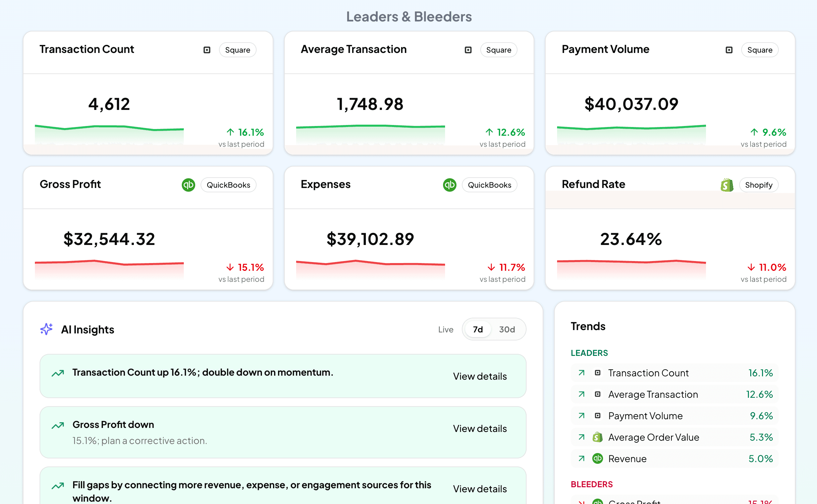The image size is (817, 504).
Task: Click Shopify icon beside Average Order Value
Action: pos(597,437)
